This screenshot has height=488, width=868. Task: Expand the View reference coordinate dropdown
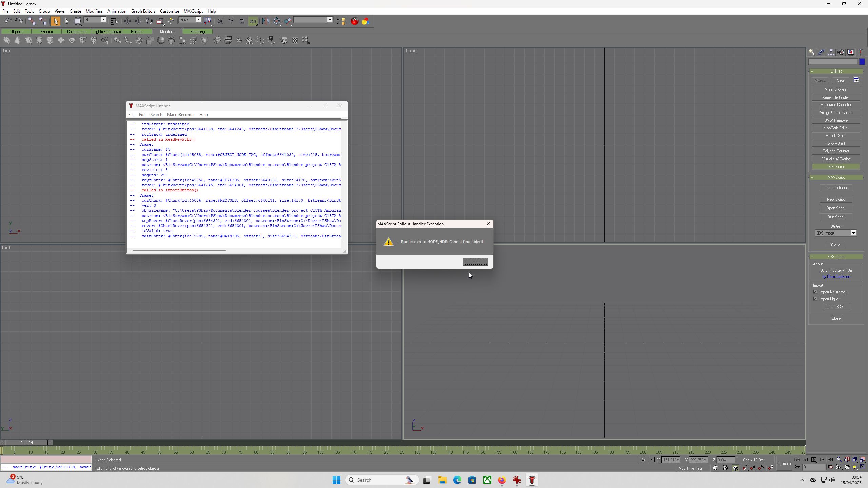(198, 20)
